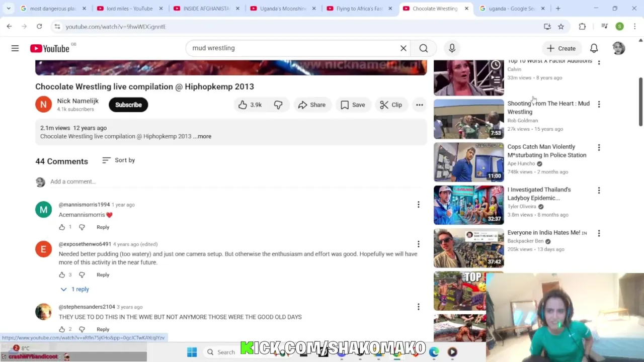Viewport: 644px width, 362px height.
Task: Save the video to a playlist
Action: (x=353, y=105)
